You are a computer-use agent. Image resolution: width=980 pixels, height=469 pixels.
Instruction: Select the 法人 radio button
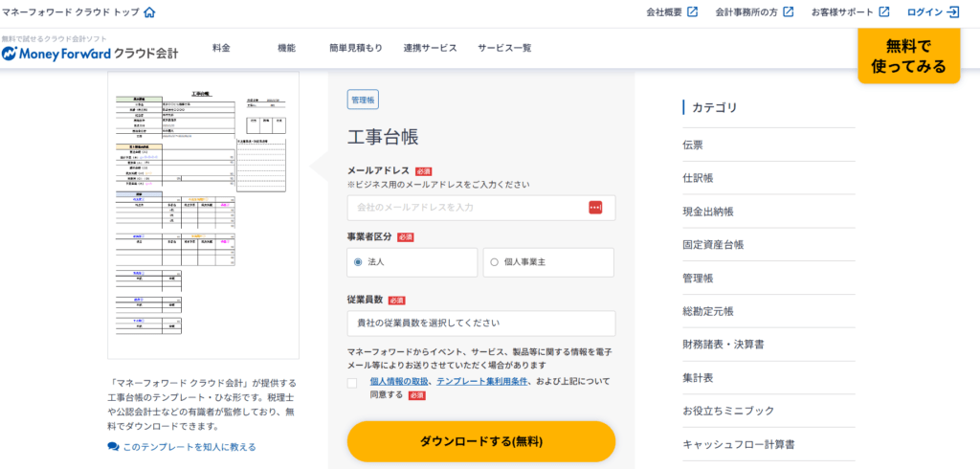358,261
